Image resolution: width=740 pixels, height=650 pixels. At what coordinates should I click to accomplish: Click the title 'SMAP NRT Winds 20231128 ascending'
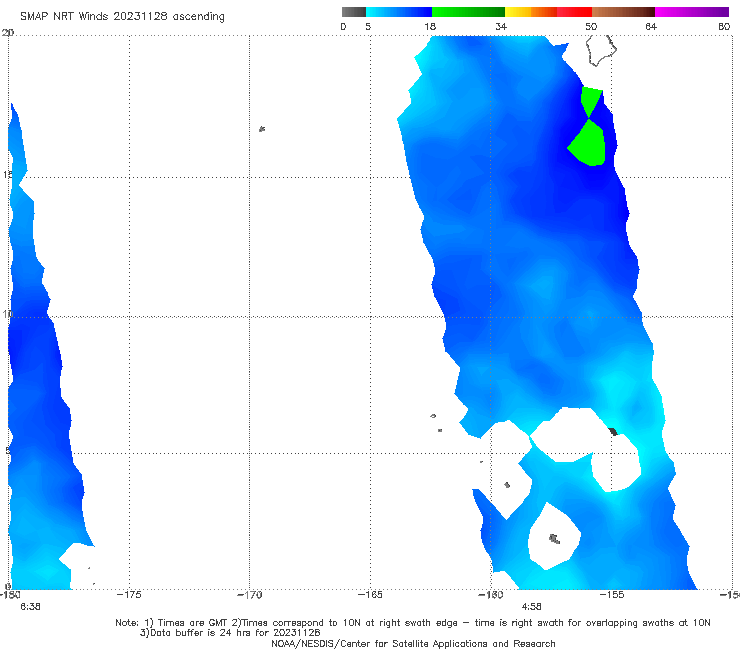[x=122, y=16]
